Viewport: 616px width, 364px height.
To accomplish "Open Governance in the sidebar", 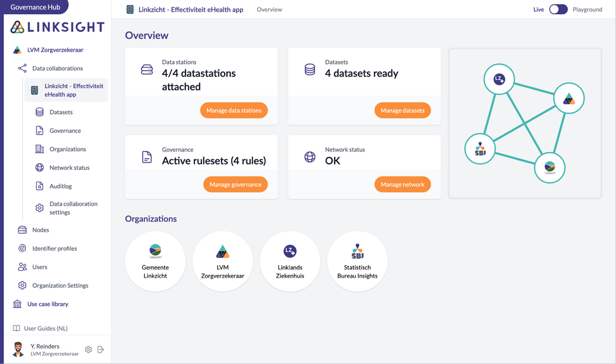I will coord(65,131).
